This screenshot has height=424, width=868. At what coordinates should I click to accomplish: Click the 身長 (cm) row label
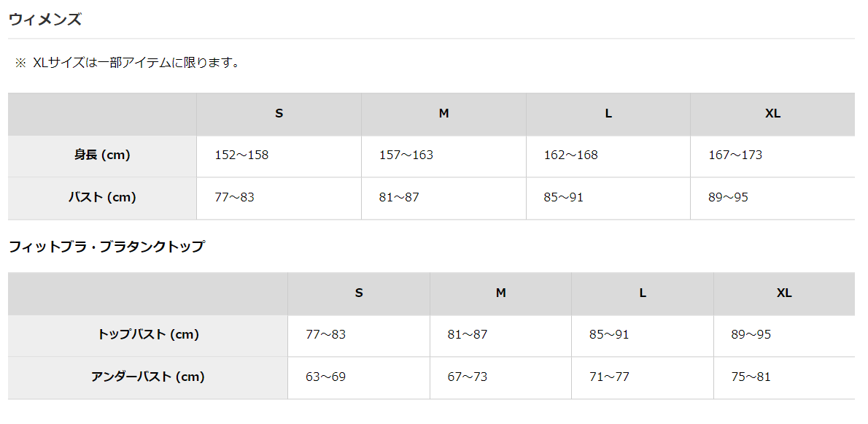tap(102, 155)
